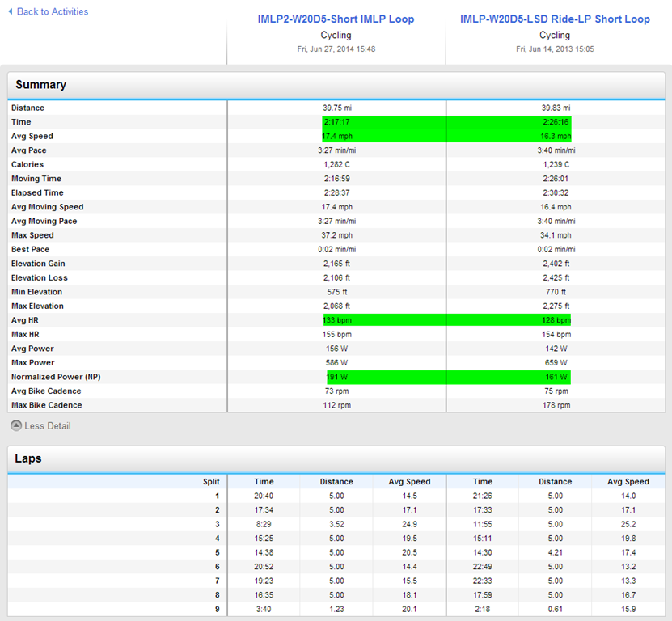
Task: Open the IMLP-W20D5-LSD Ride-LP Short Loop activity
Action: [x=555, y=19]
